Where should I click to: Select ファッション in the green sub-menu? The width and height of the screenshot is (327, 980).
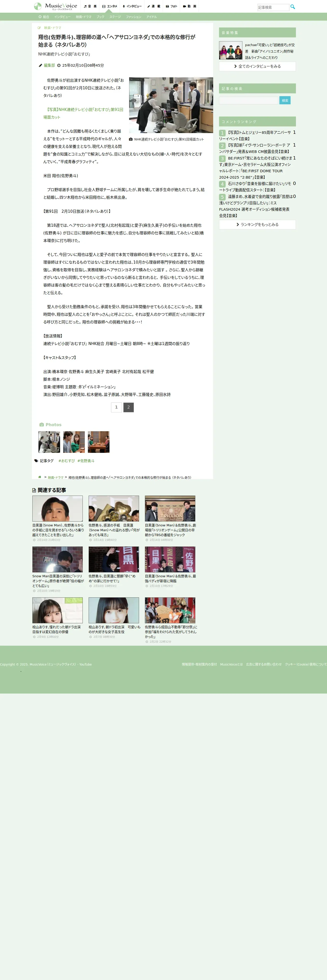pyautogui.click(x=134, y=17)
